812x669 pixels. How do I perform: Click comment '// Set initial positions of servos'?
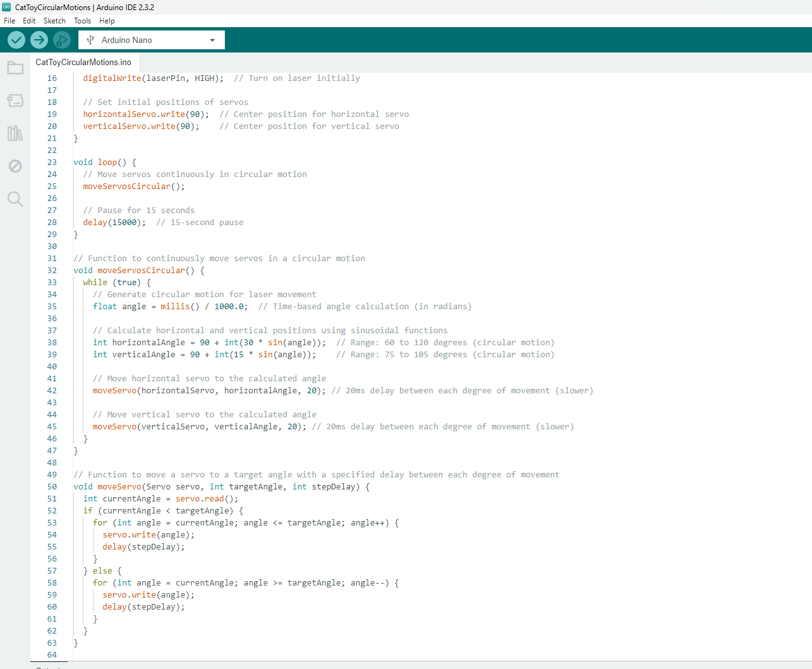166,102
